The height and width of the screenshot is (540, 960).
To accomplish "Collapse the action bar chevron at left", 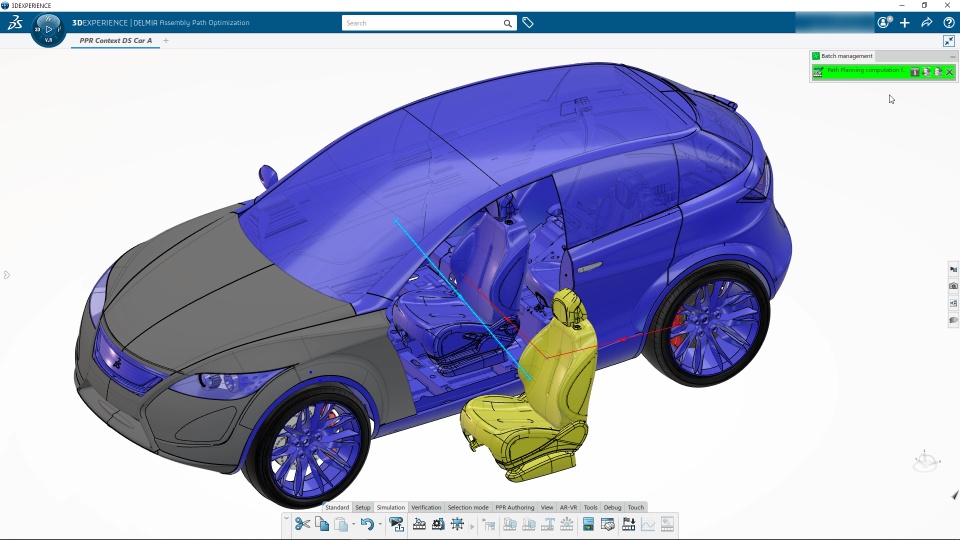I will point(286,519).
